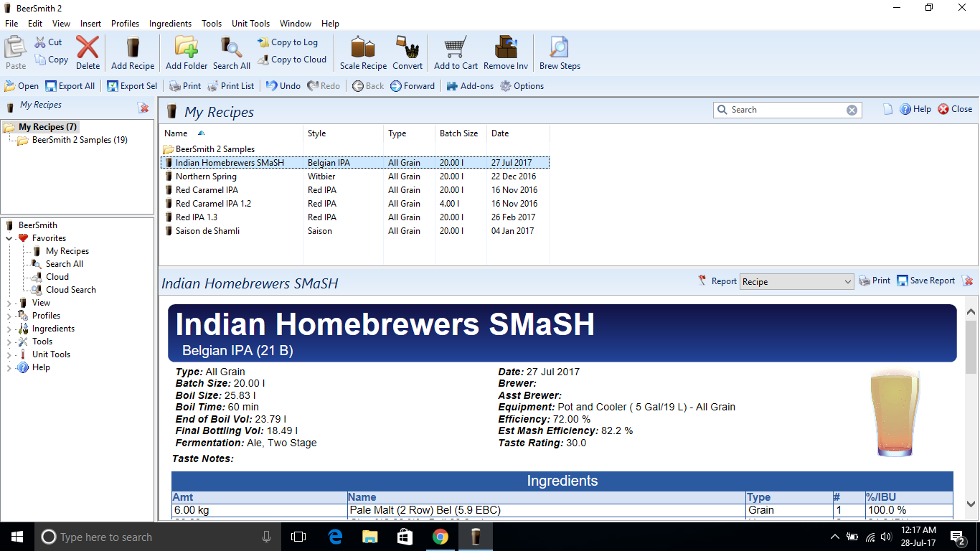This screenshot has width=980, height=551.
Task: Select Cloud Search in the tree
Action: pos(71,290)
